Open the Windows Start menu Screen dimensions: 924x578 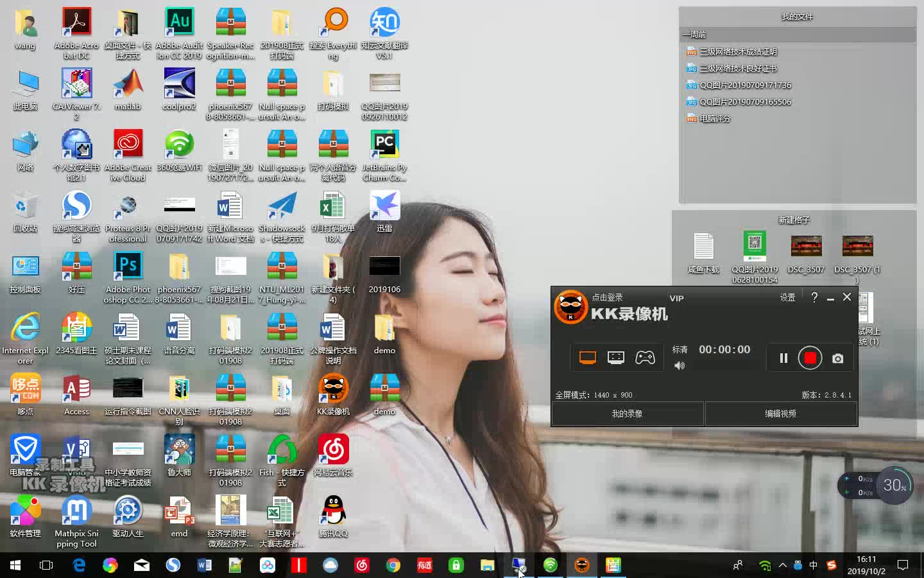pyautogui.click(x=15, y=565)
